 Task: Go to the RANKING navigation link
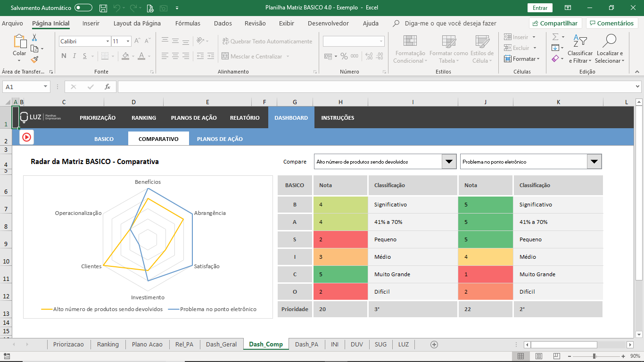pyautogui.click(x=144, y=118)
